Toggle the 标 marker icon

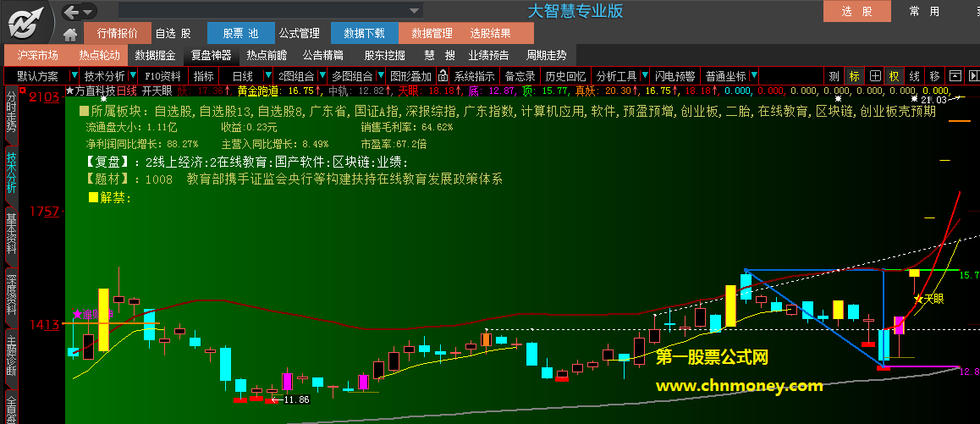coord(854,76)
